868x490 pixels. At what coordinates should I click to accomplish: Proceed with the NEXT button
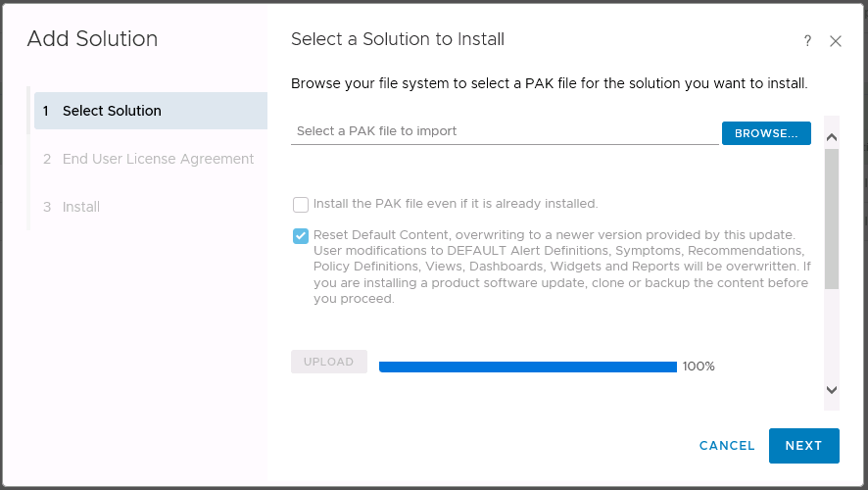803,446
